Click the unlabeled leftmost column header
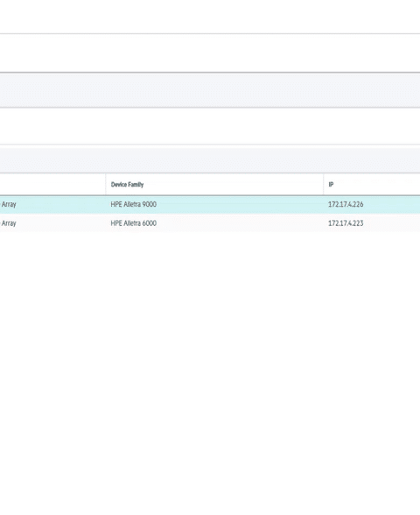Screen dimensions: 420x515 (52, 184)
